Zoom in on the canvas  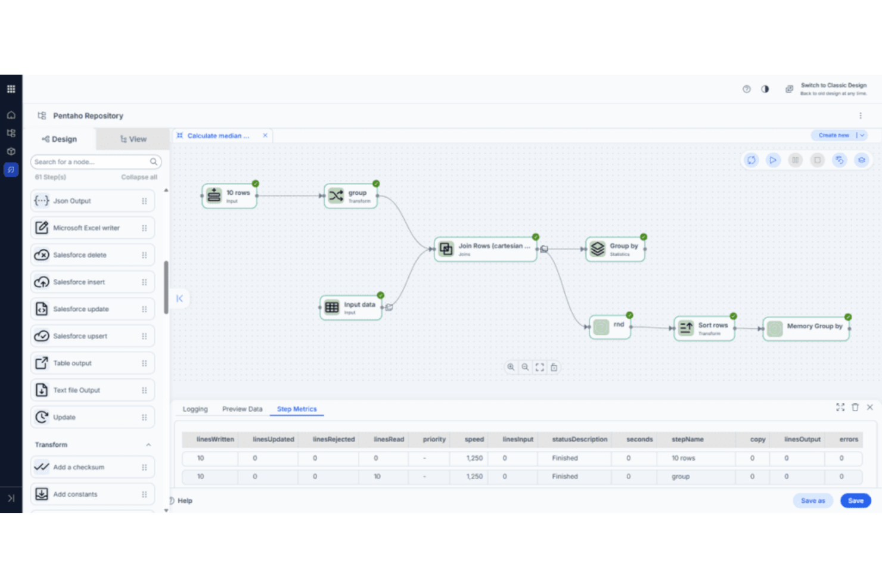pos(511,367)
